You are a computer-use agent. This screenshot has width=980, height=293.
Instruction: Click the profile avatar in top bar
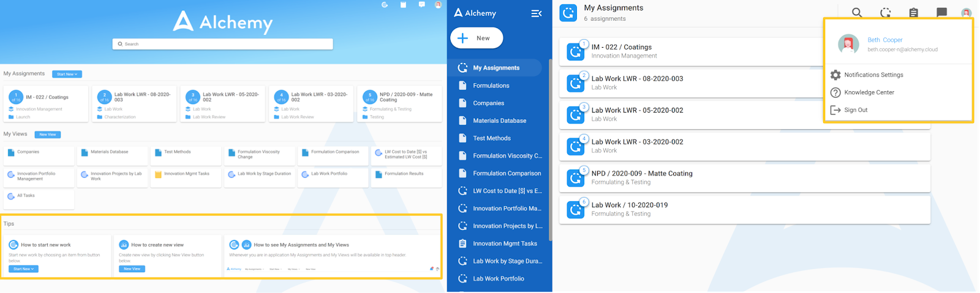pyautogui.click(x=966, y=12)
